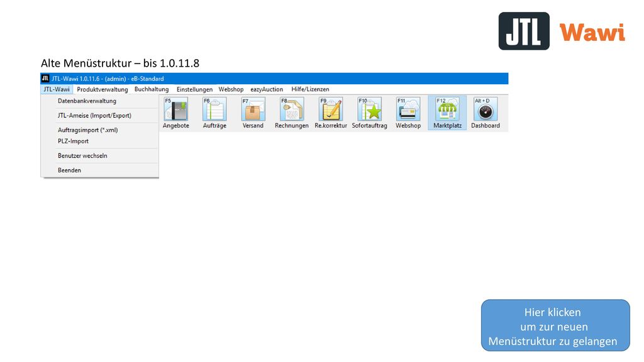The image size is (644, 362).
Task: Click the heading Alte Menüstruktur – bis 1.0.11.8
Action: click(120, 63)
